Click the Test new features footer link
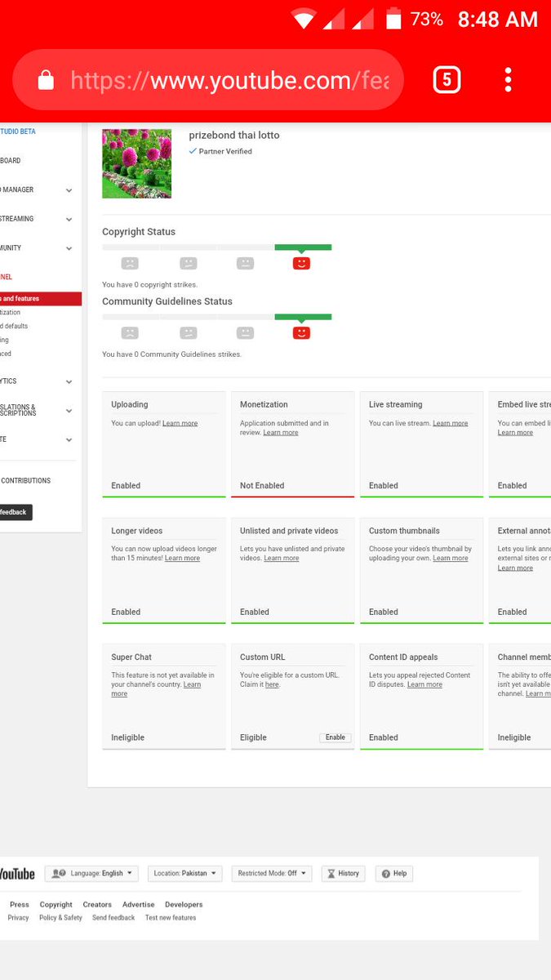 pos(171,918)
